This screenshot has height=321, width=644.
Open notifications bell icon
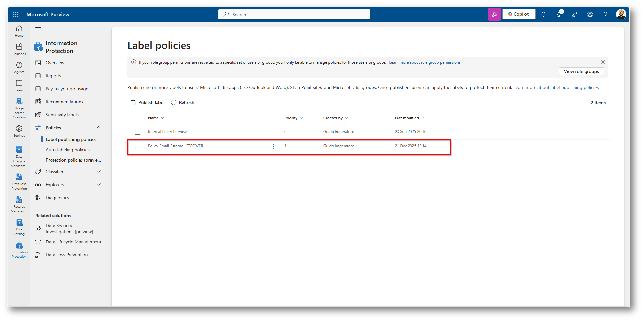pos(543,14)
